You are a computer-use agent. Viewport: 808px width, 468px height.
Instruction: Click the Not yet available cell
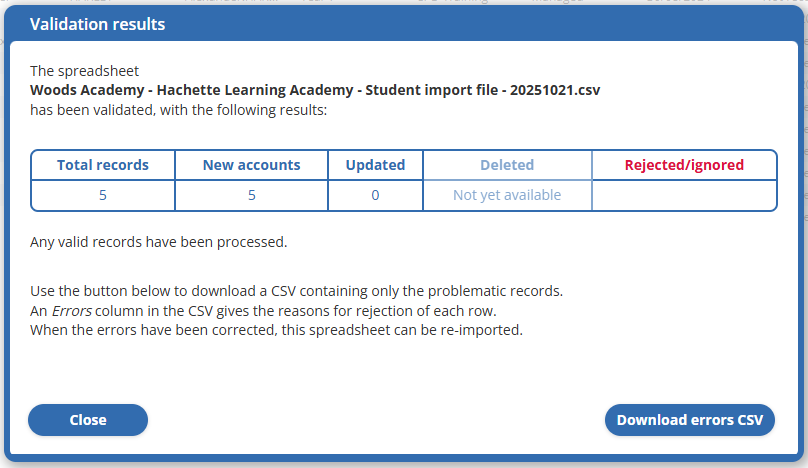tap(507, 195)
